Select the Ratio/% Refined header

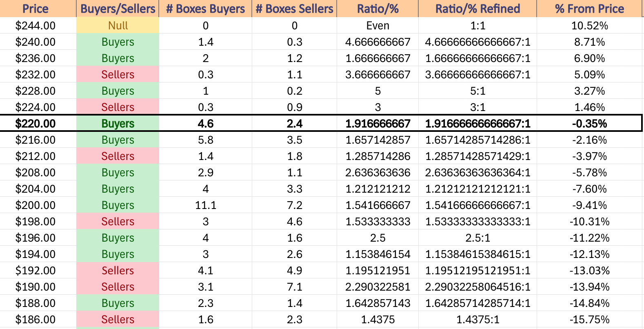pos(478,9)
